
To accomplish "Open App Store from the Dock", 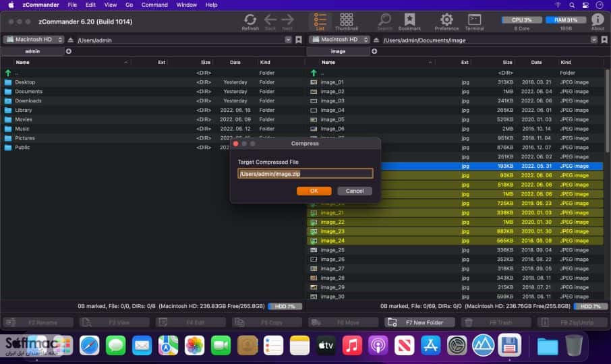I will click(x=430, y=345).
